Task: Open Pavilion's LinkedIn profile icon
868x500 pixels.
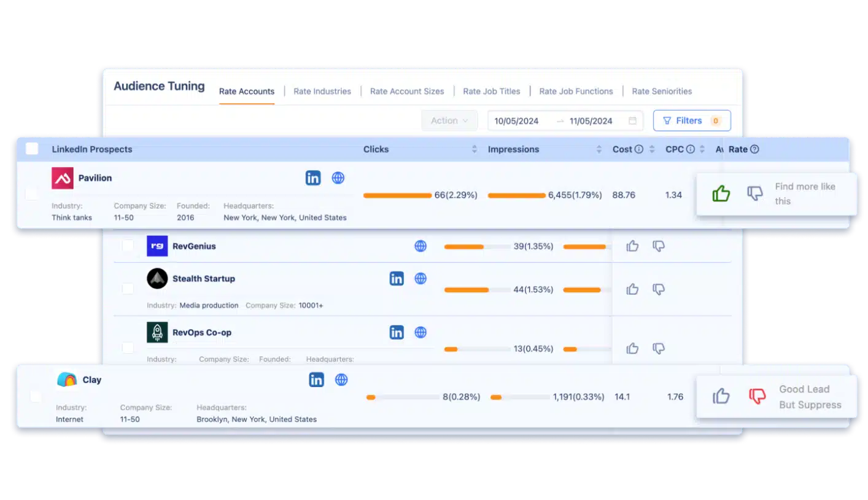Action: tap(313, 178)
